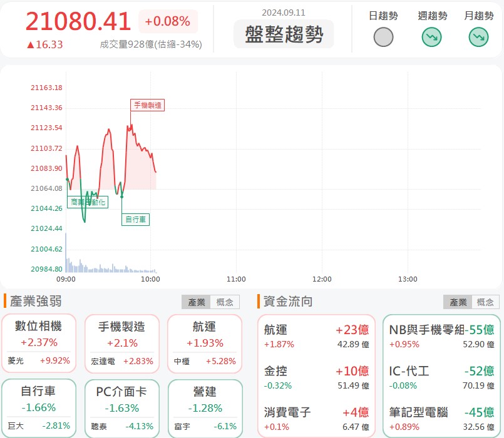
Task: Switch to 概念 in 產業強弱 section
Action: tap(224, 302)
